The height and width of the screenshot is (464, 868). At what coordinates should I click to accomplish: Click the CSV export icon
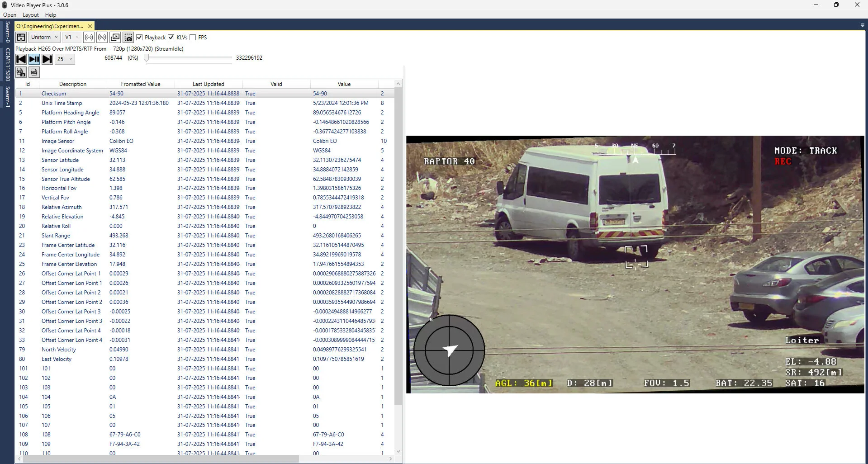click(34, 72)
